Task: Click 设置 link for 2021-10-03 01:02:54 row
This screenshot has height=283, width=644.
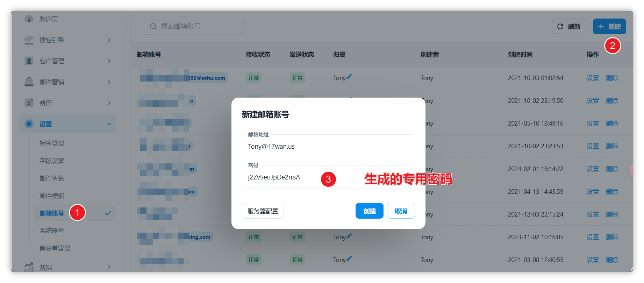Action: click(593, 78)
